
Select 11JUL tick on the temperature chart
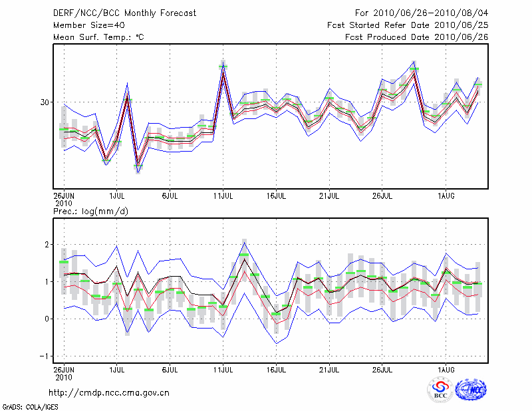pyautogui.click(x=223, y=196)
